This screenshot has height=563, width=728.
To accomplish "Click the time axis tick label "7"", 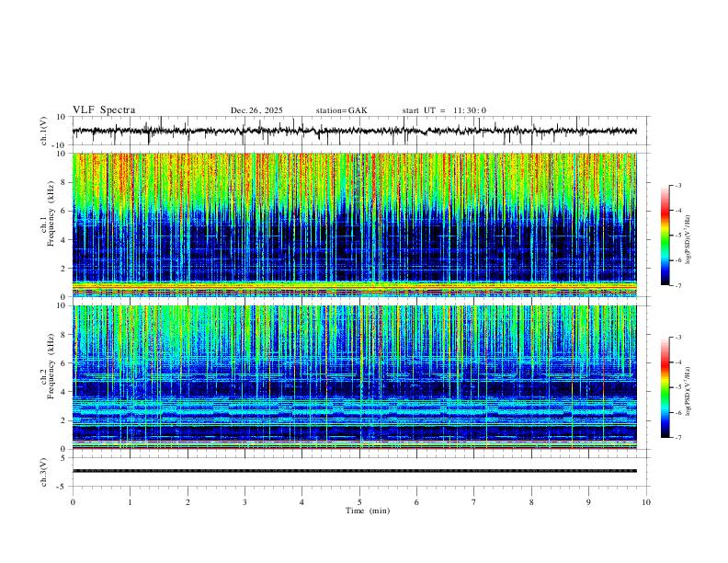I will point(474,502).
